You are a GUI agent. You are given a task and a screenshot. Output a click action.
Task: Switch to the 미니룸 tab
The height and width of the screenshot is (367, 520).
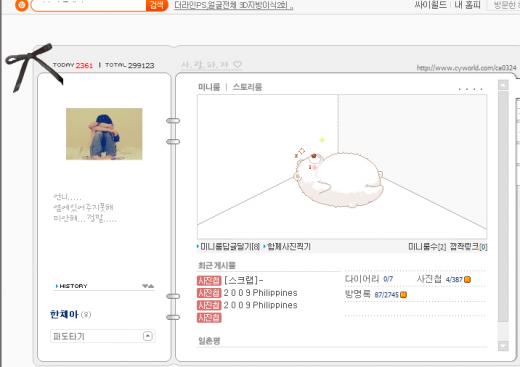pos(209,87)
